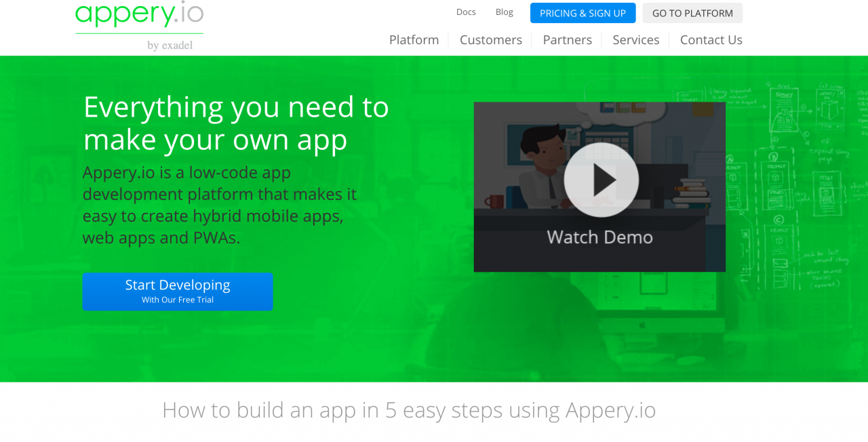Click the Appery.io logo
Viewport: 868px width, 442px height.
point(139,26)
